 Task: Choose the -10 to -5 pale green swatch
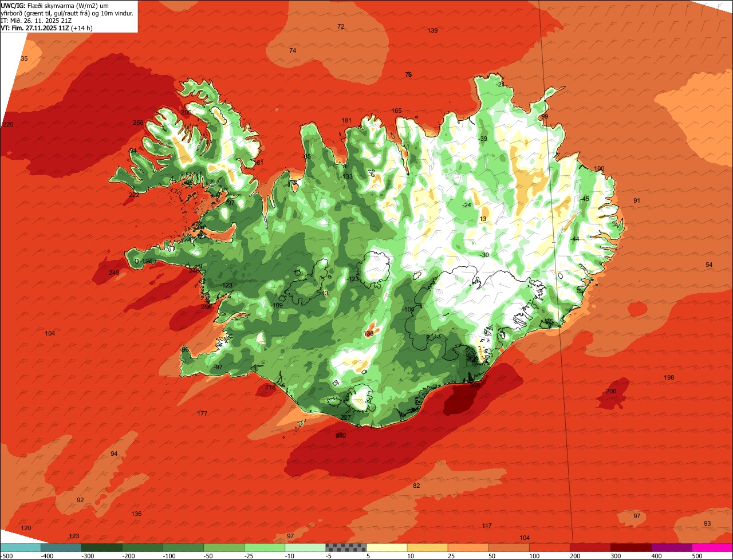click(305, 547)
